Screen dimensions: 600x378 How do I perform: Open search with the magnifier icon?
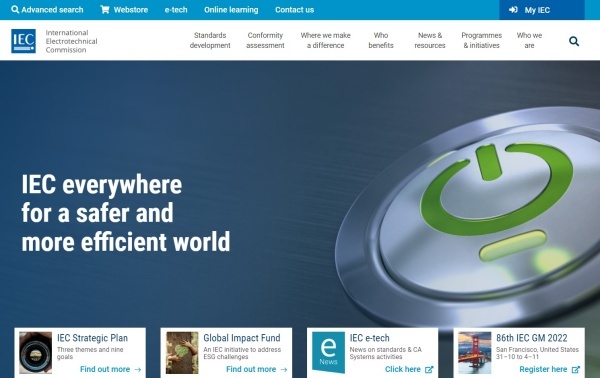(574, 41)
